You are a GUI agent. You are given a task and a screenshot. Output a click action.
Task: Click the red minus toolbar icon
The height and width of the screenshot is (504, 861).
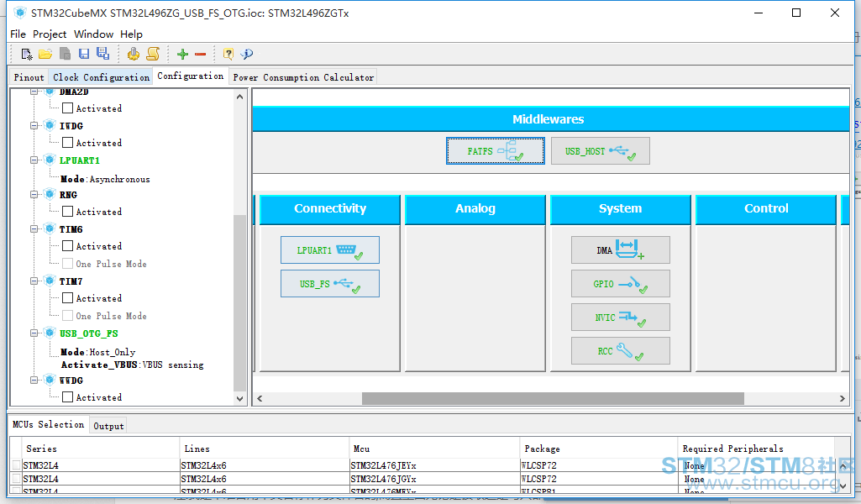click(x=200, y=54)
